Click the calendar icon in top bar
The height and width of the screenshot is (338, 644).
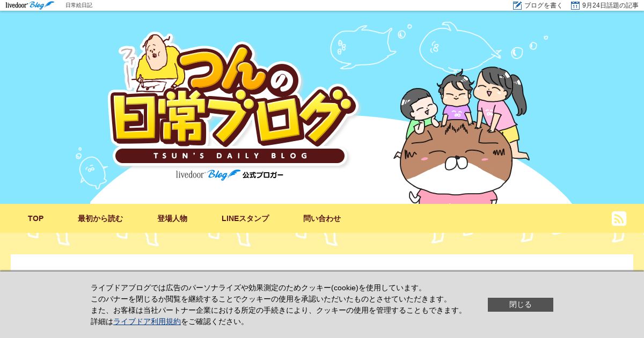(x=575, y=5)
